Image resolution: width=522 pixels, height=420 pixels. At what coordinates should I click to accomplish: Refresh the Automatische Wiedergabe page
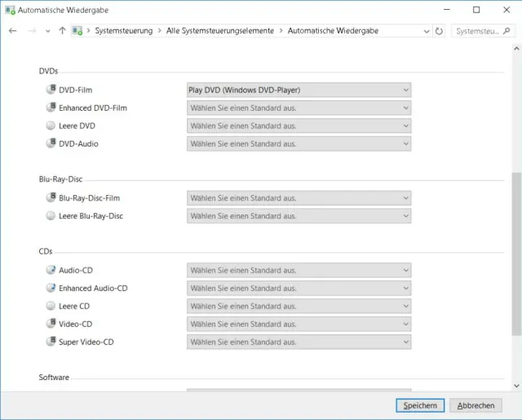point(440,31)
